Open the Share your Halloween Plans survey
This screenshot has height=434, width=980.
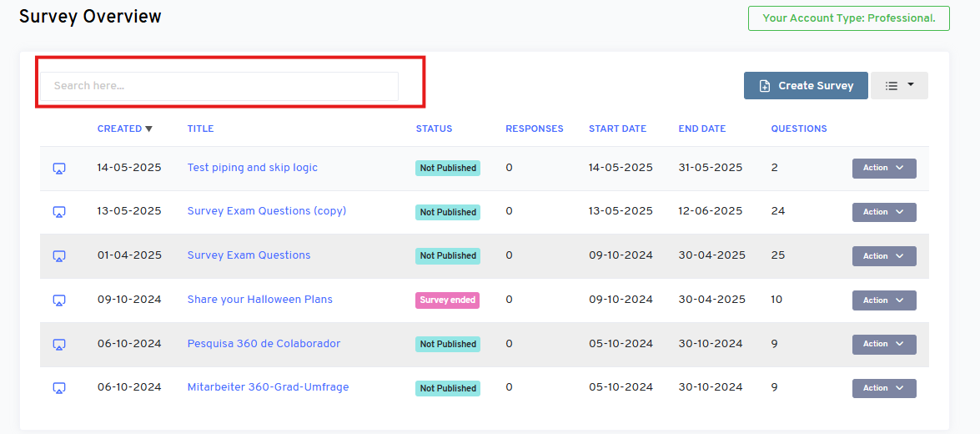[259, 300]
